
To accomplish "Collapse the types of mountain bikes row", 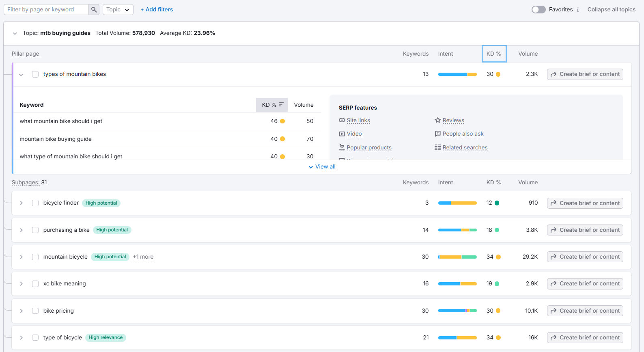I will pyautogui.click(x=21, y=75).
